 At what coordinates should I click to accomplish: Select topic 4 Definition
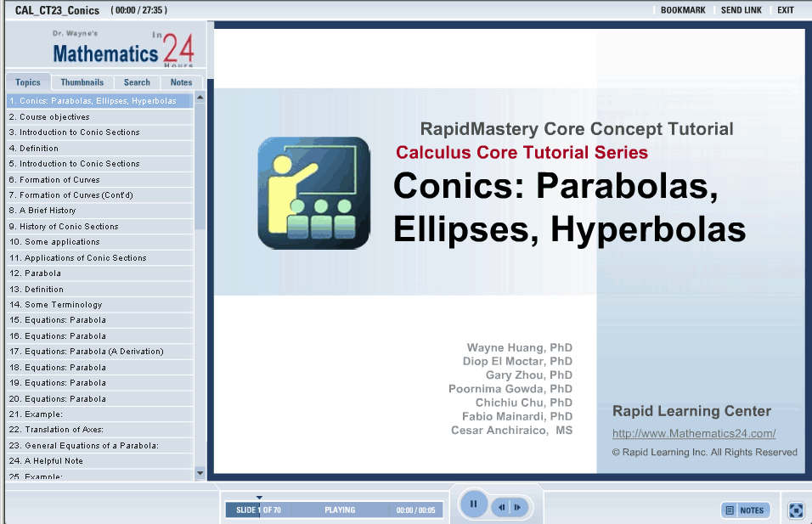click(100, 148)
